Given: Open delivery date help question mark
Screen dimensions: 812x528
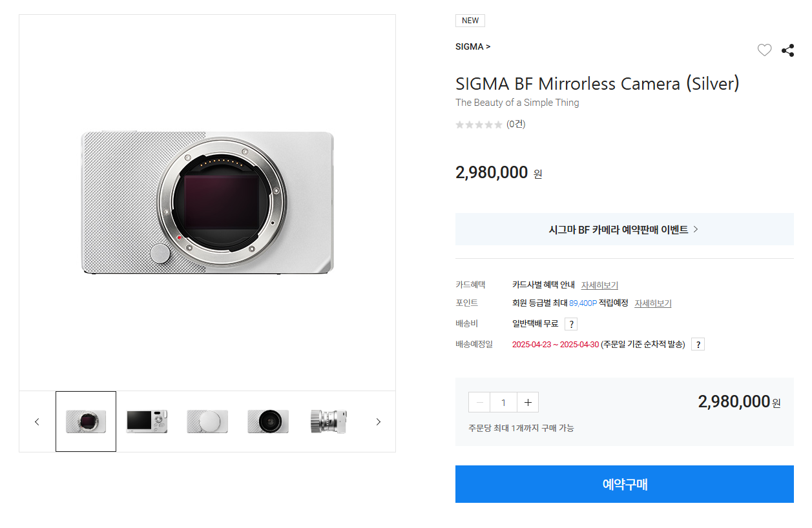Looking at the screenshot, I should 698,345.
